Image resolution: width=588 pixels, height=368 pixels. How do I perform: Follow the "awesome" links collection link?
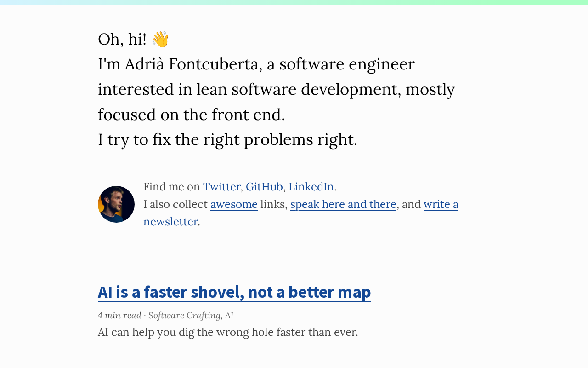point(234,204)
